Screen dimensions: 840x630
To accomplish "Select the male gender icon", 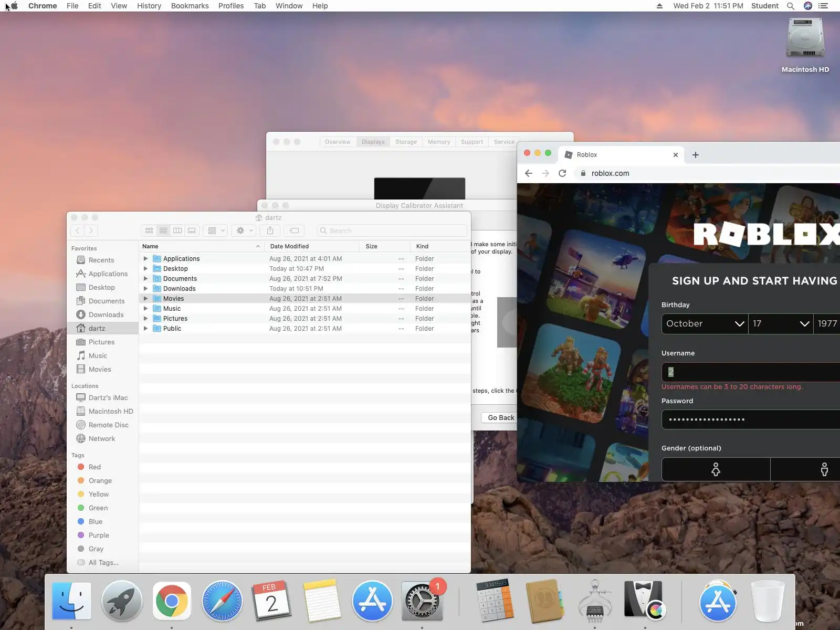I will coord(824,469).
